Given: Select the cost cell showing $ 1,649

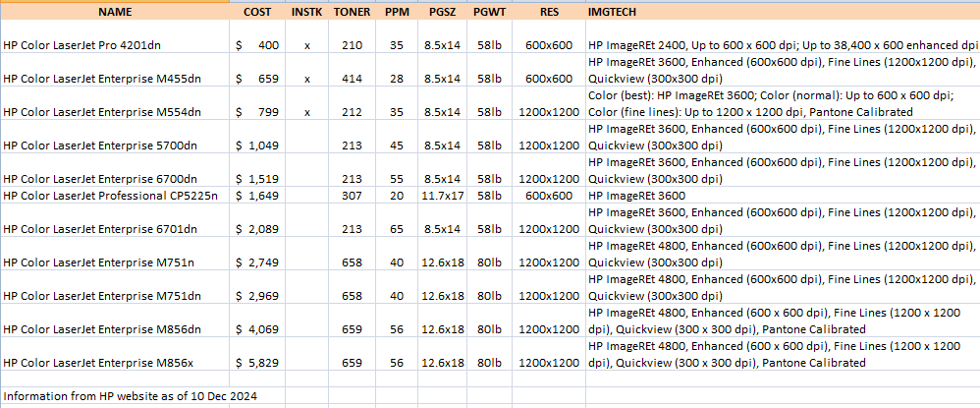Looking at the screenshot, I should pos(257,196).
